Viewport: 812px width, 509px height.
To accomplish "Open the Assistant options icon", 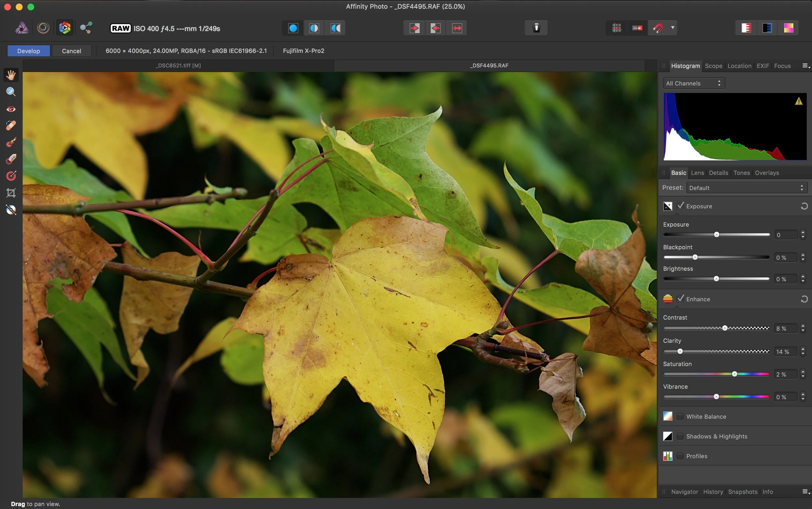I will [x=536, y=28].
